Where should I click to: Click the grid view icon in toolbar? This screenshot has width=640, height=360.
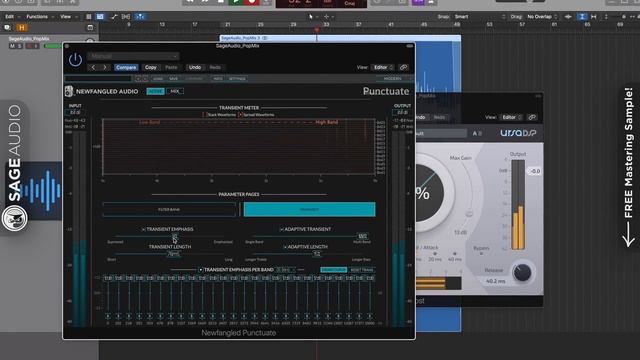click(89, 17)
